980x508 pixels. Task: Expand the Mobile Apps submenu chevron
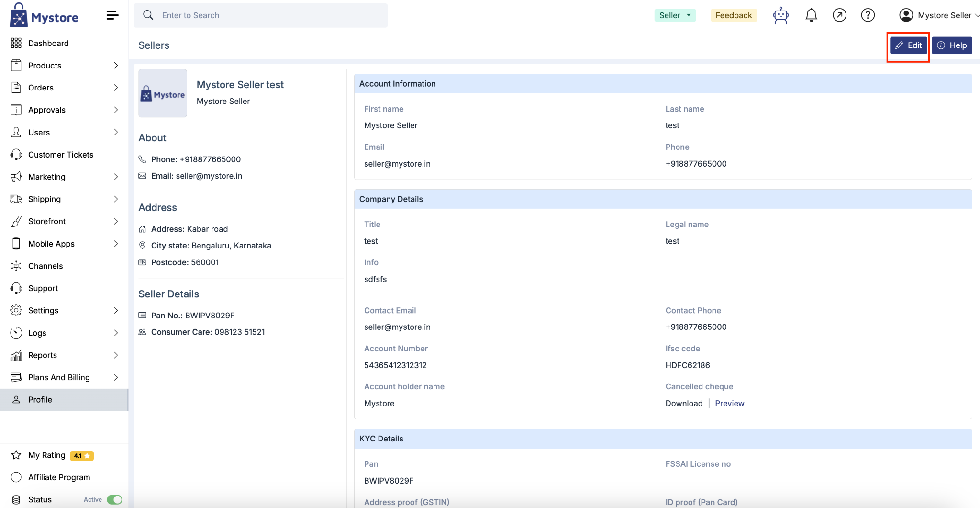tap(116, 244)
